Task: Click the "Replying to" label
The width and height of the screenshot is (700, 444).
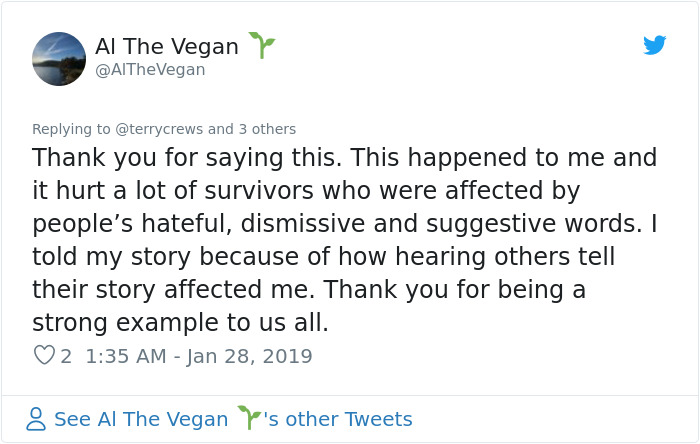Action: pos(68,129)
